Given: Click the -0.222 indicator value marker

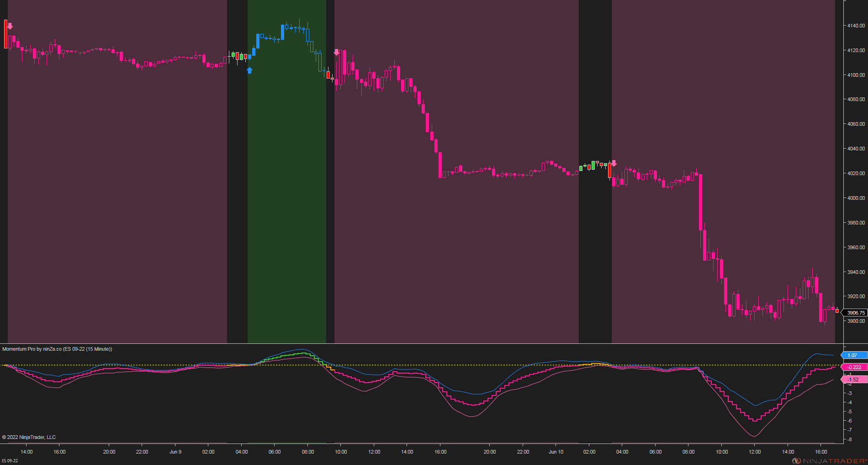Looking at the screenshot, I should pyautogui.click(x=854, y=367).
